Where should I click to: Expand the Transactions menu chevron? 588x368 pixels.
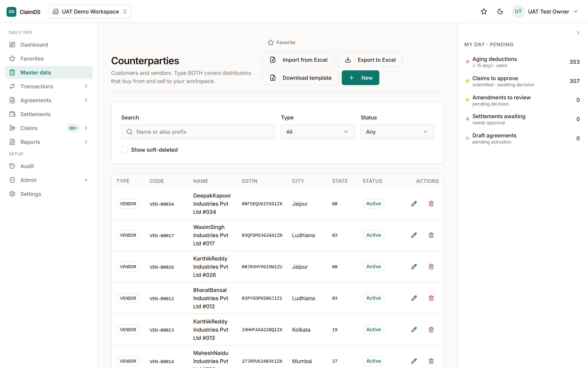tap(86, 86)
